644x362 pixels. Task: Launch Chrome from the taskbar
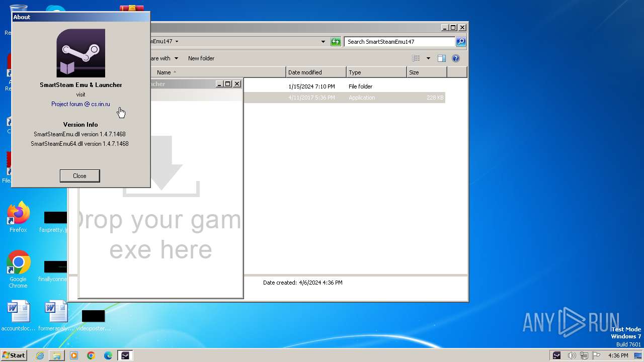[x=91, y=355]
